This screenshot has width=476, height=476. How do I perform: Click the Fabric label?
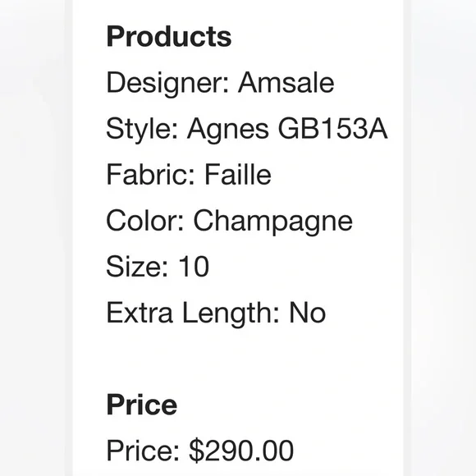point(150,175)
